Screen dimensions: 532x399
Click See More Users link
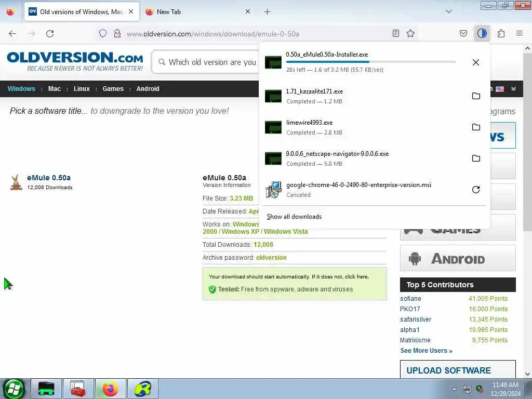[x=426, y=351]
